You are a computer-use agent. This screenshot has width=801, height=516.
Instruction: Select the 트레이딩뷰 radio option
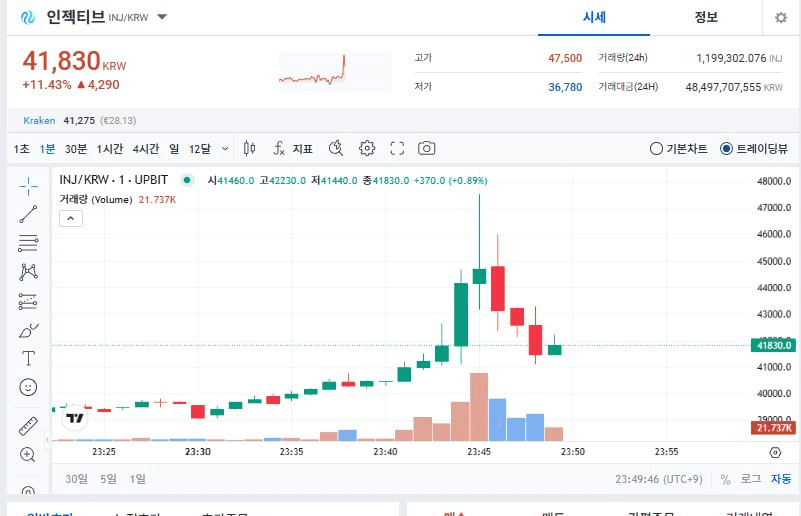753,149
